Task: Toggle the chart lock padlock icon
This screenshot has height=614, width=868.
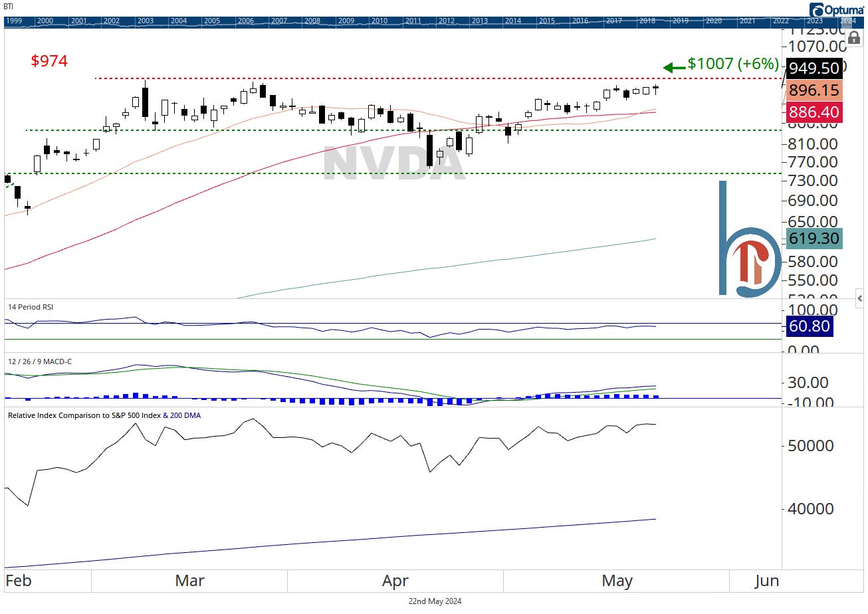Action: point(854,37)
